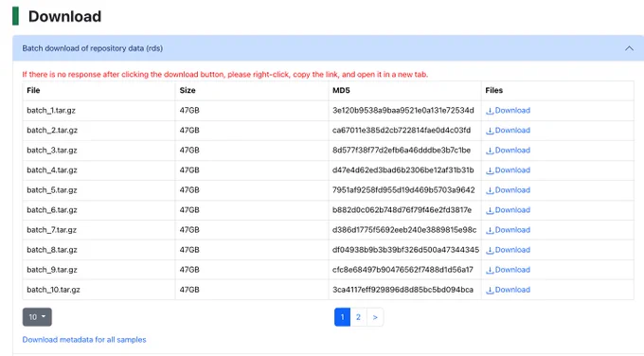
Task: Select file name batch_10.tar.gz
Action: [x=53, y=290]
